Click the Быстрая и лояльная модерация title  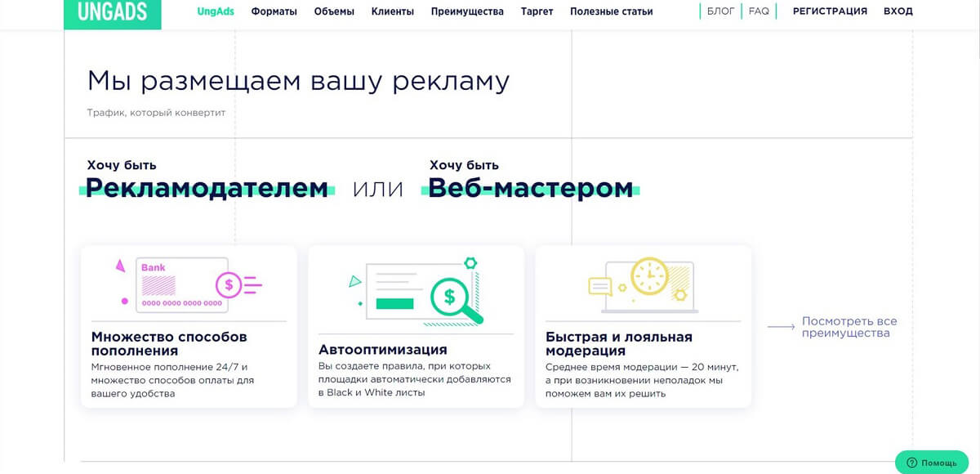click(619, 343)
